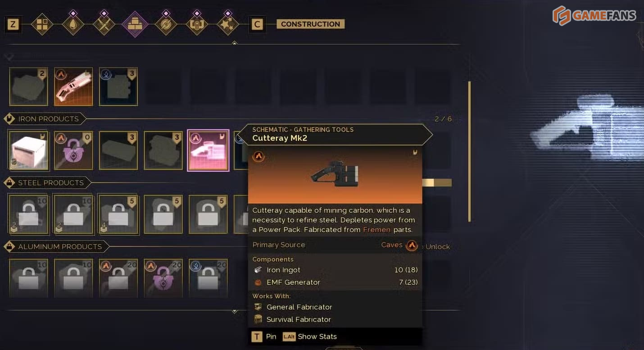This screenshot has width=644, height=350.
Task: Select the circular compass category icon
Action: pyautogui.click(x=166, y=24)
